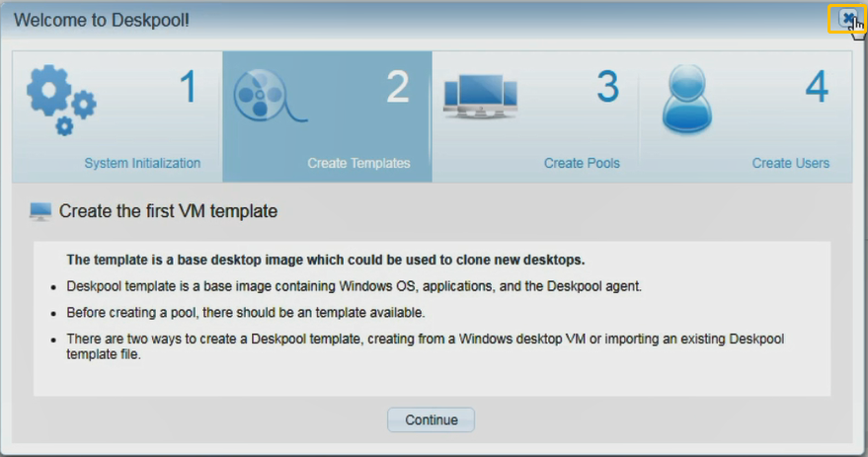Click the 'Create the first VM template' heading
The height and width of the screenshot is (457, 868).
click(x=168, y=211)
